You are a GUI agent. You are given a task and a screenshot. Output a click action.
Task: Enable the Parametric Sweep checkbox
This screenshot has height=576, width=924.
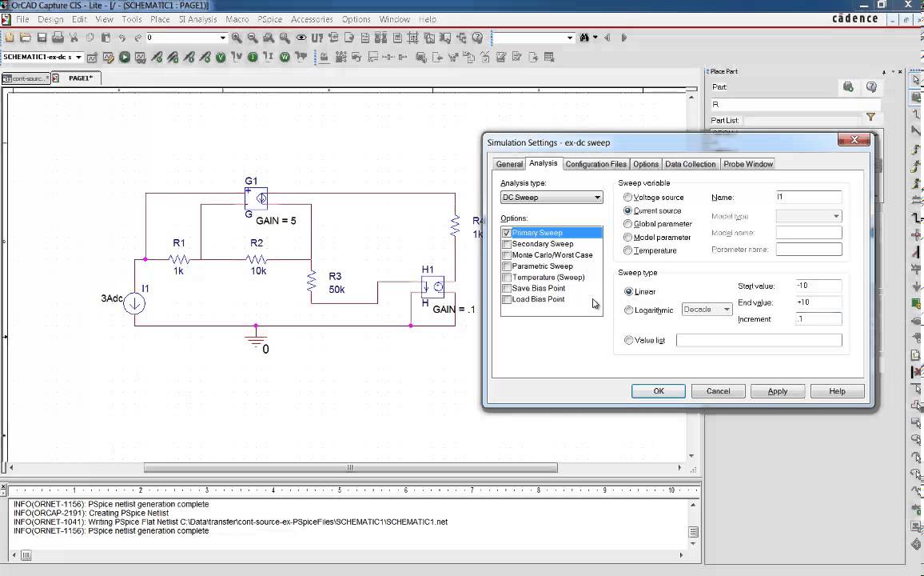(x=506, y=266)
